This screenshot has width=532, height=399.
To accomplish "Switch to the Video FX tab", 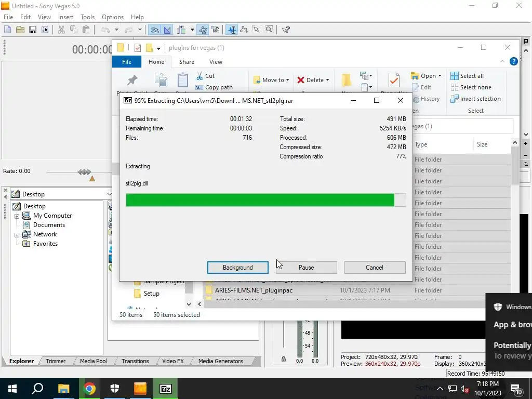I will (172, 361).
